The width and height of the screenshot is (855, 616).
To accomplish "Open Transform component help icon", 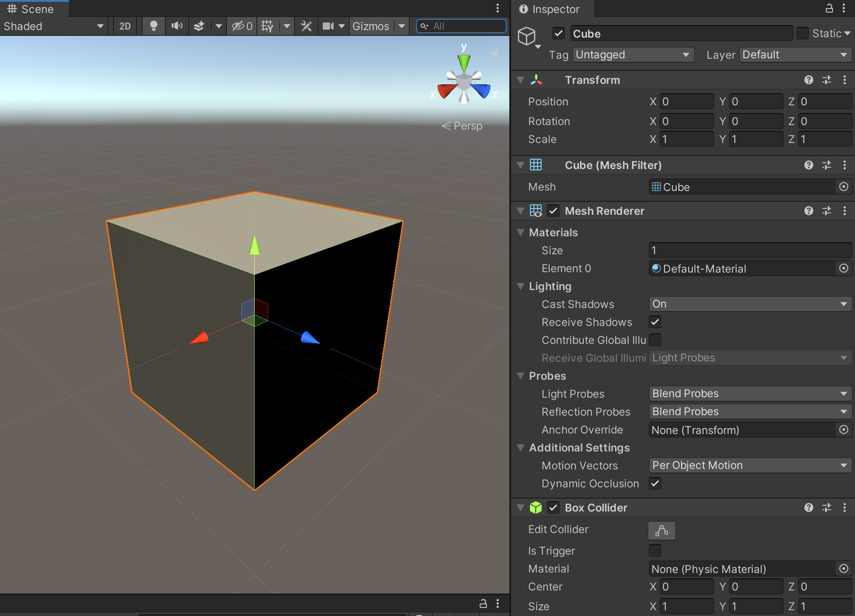I will [808, 80].
